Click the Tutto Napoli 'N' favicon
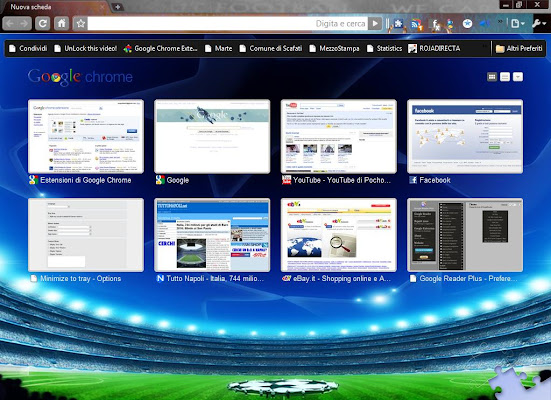The height and width of the screenshot is (400, 551). coord(160,279)
